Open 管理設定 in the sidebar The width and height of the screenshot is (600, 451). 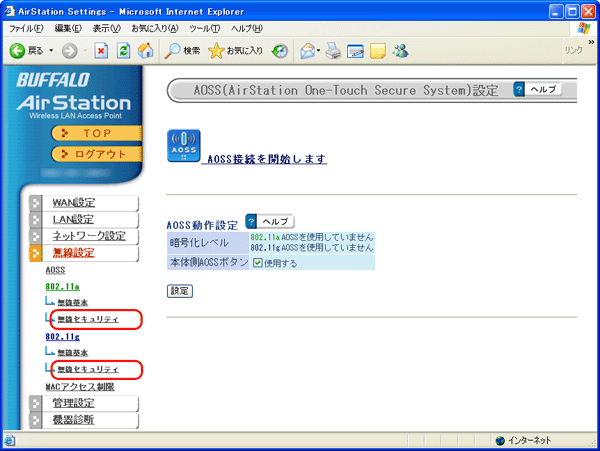coord(73,403)
